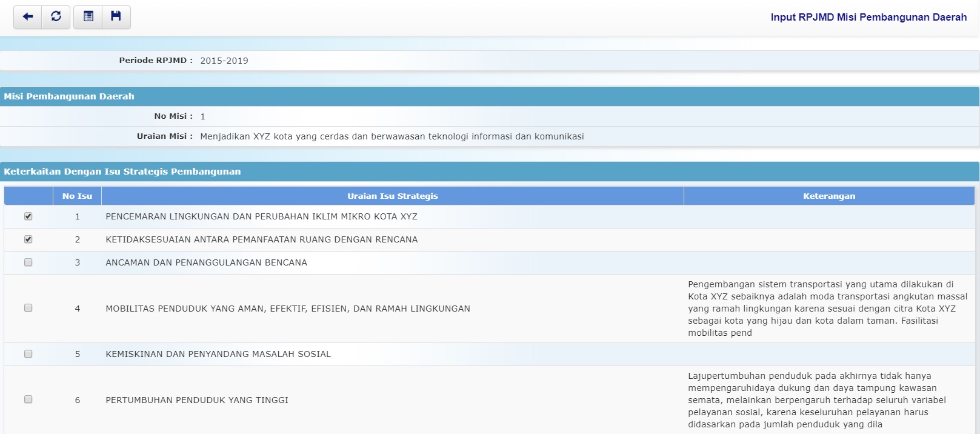Viewport: 980px width, 434px height.
Task: Save using the floppy disk icon
Action: coord(116,17)
